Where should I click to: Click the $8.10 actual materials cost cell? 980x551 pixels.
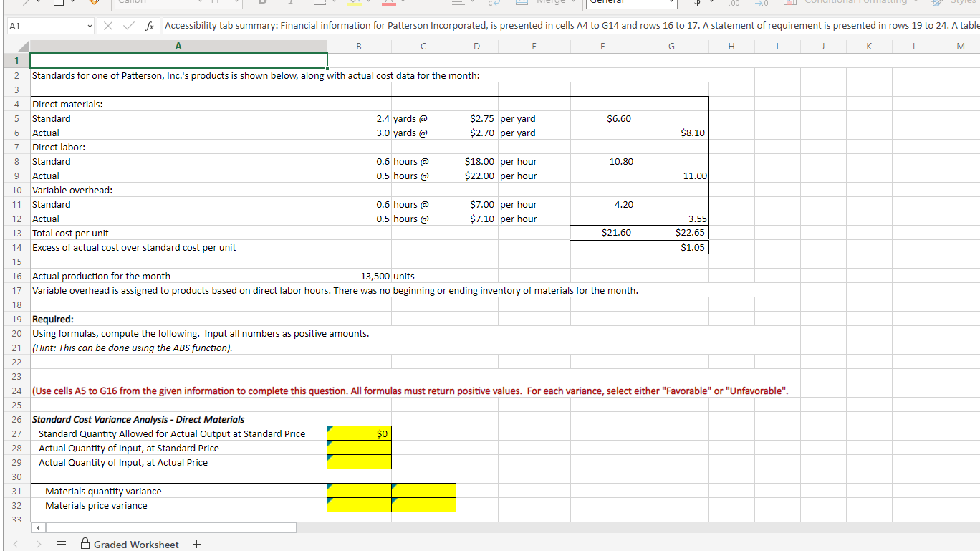pos(671,133)
